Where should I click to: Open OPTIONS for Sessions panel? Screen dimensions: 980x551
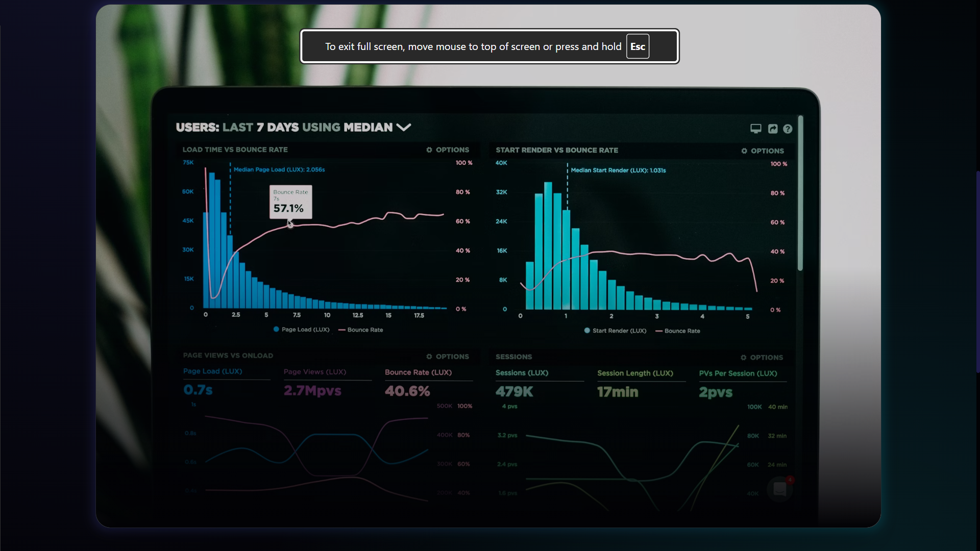pyautogui.click(x=766, y=358)
